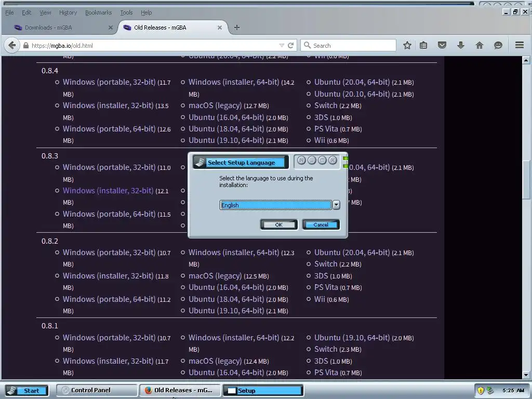Click the page scrollbar down arrow
Viewport: 532px width, 399px height.
click(x=526, y=375)
